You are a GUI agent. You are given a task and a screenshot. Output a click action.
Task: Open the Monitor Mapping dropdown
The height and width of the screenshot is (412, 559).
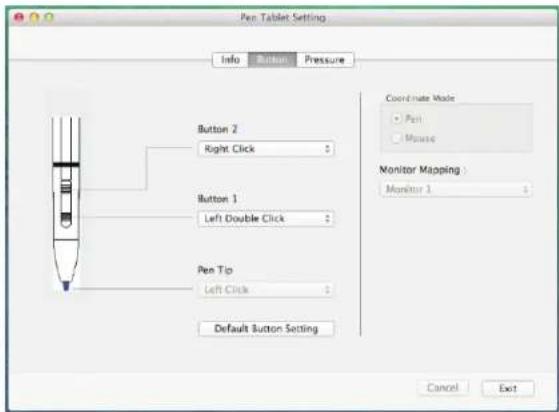tap(456, 189)
